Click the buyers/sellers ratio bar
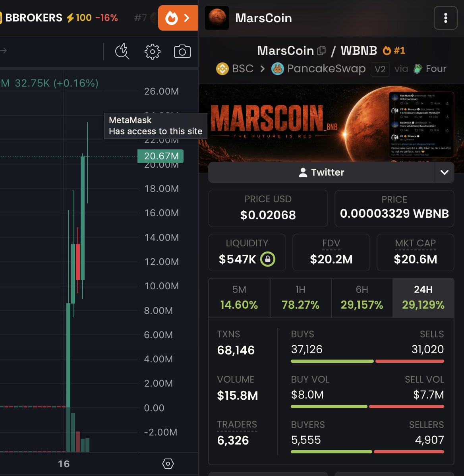 coord(367,452)
